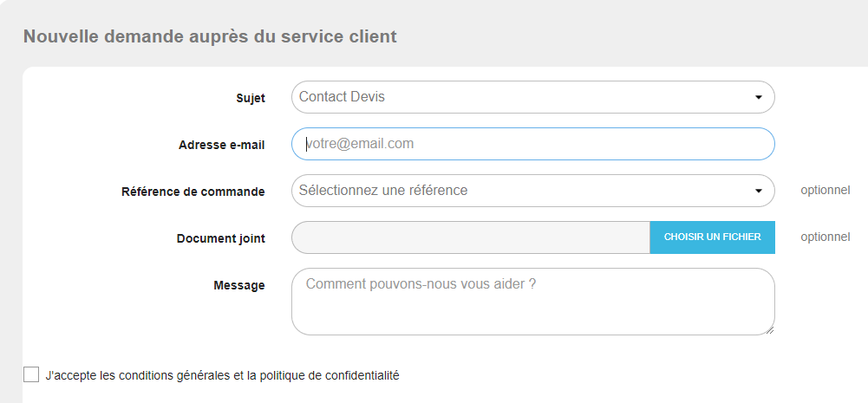Click 'optionnel' beside the file chooser button
Screen dimensions: 868x403
click(x=825, y=237)
